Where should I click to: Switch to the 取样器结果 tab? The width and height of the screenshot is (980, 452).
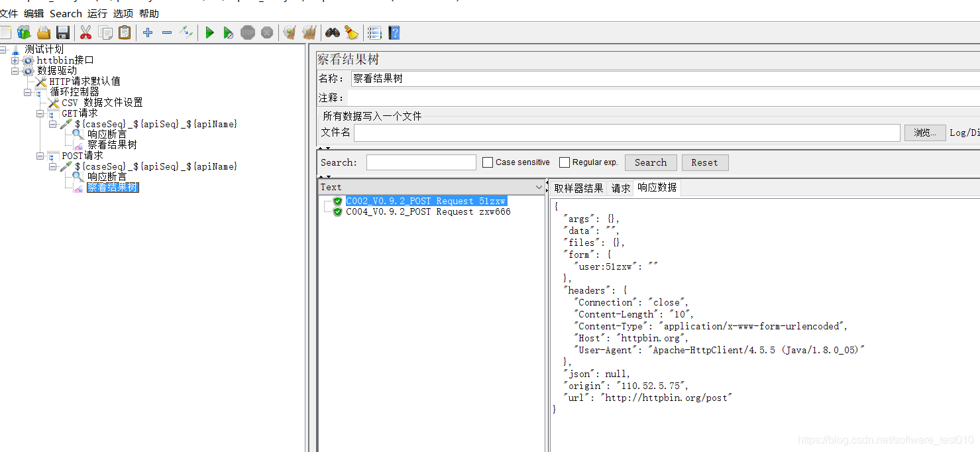578,188
